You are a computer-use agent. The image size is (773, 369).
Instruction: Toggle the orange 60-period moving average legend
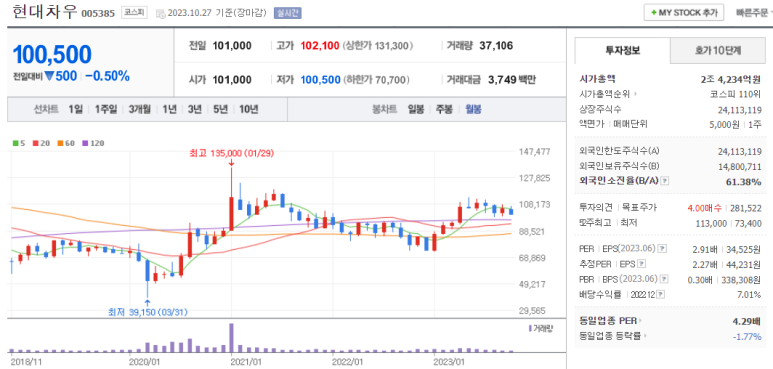[66, 143]
